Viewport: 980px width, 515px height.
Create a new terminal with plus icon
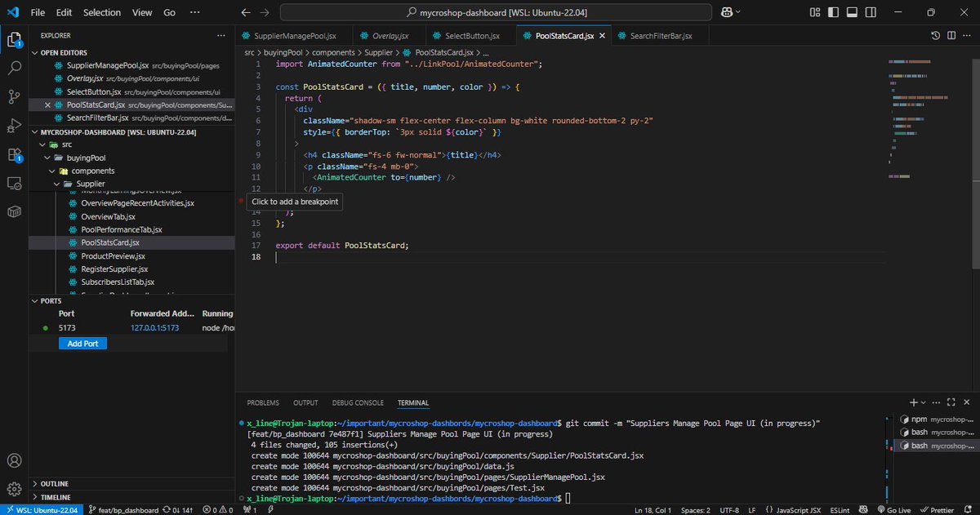(914, 402)
